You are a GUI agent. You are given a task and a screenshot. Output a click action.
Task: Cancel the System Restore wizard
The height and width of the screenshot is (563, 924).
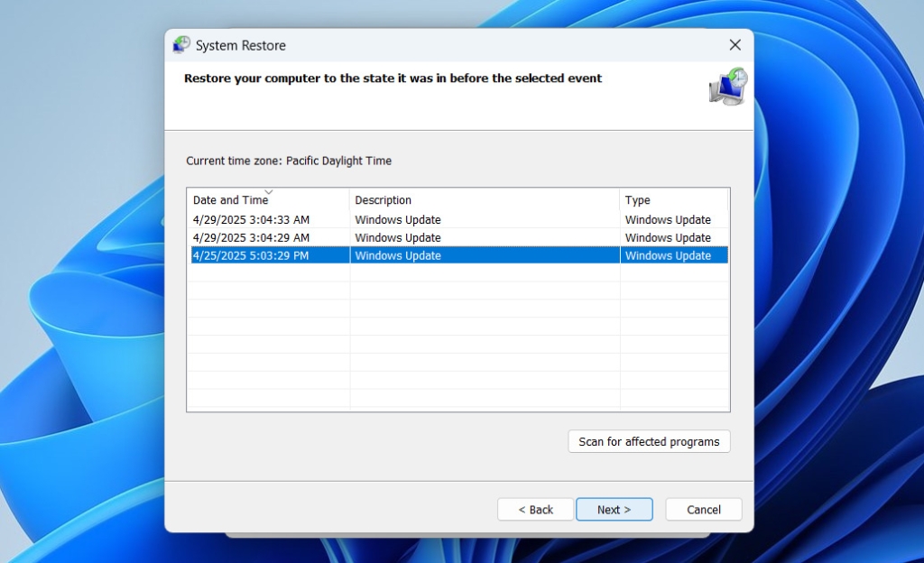(x=703, y=509)
